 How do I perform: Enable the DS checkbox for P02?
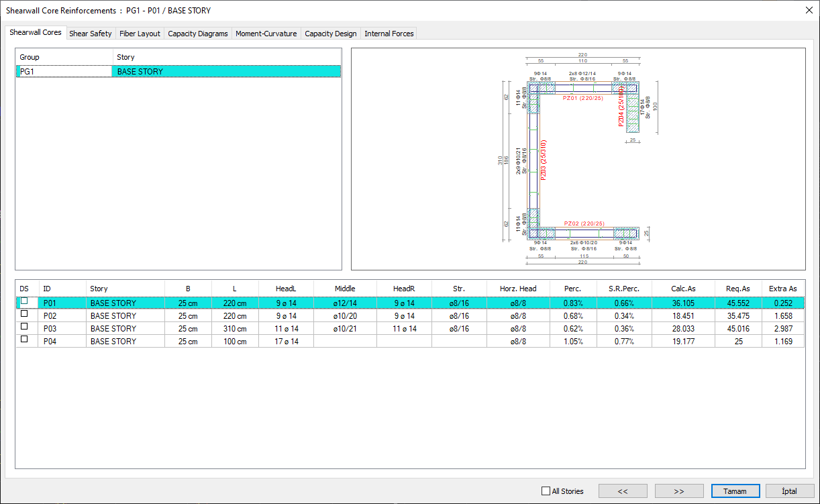pos(25,314)
